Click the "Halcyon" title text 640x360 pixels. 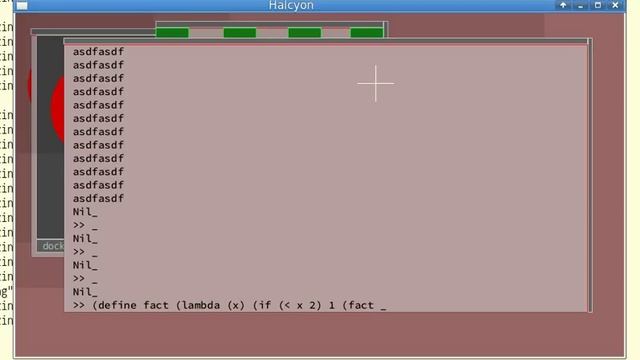[x=291, y=5]
